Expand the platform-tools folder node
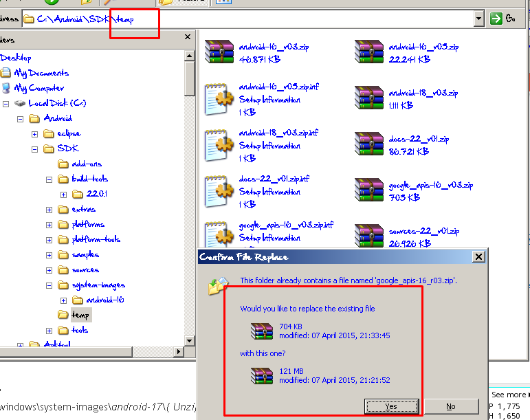 [x=49, y=240]
